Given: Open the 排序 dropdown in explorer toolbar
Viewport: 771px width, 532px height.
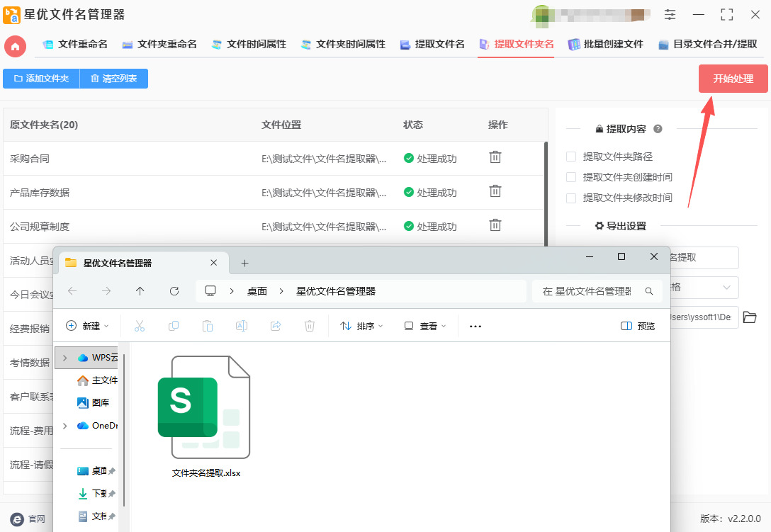Looking at the screenshot, I should [x=361, y=326].
